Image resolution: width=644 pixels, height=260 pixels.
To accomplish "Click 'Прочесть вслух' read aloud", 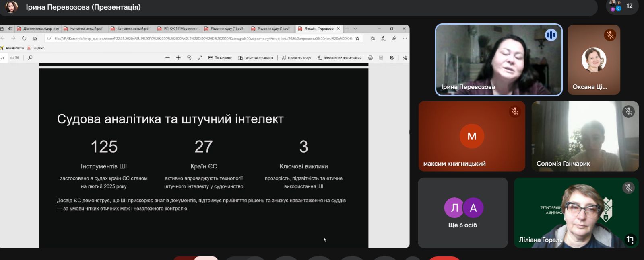I will point(296,58).
